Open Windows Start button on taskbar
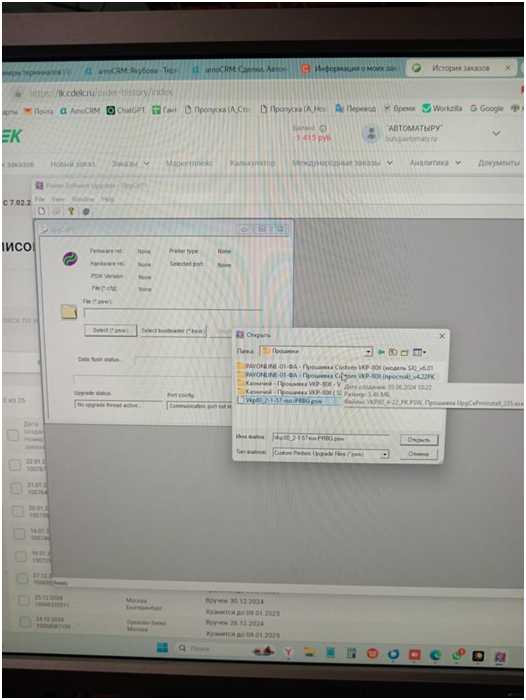Image resolution: width=526 pixels, height=700 pixels. point(163,648)
